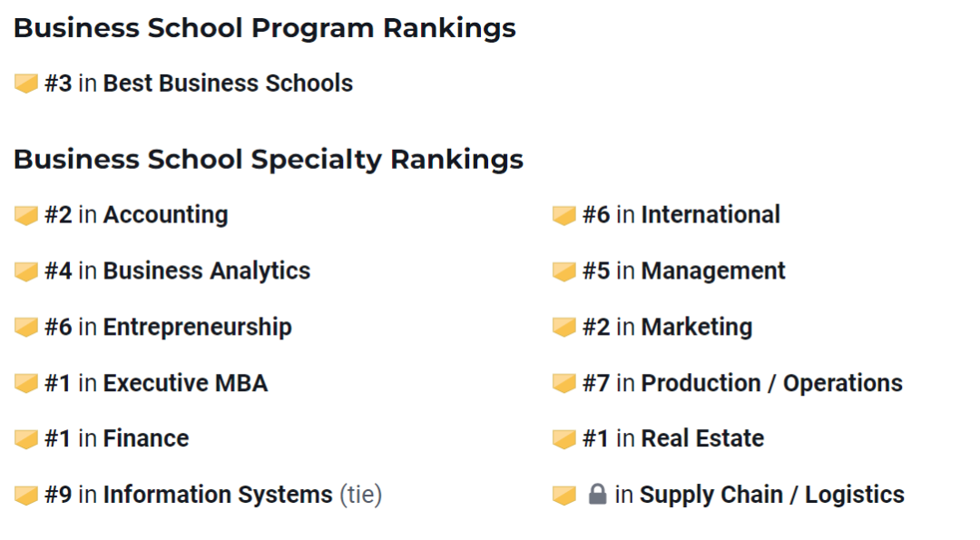Click the badge icon next to Marketing ranking

[563, 328]
